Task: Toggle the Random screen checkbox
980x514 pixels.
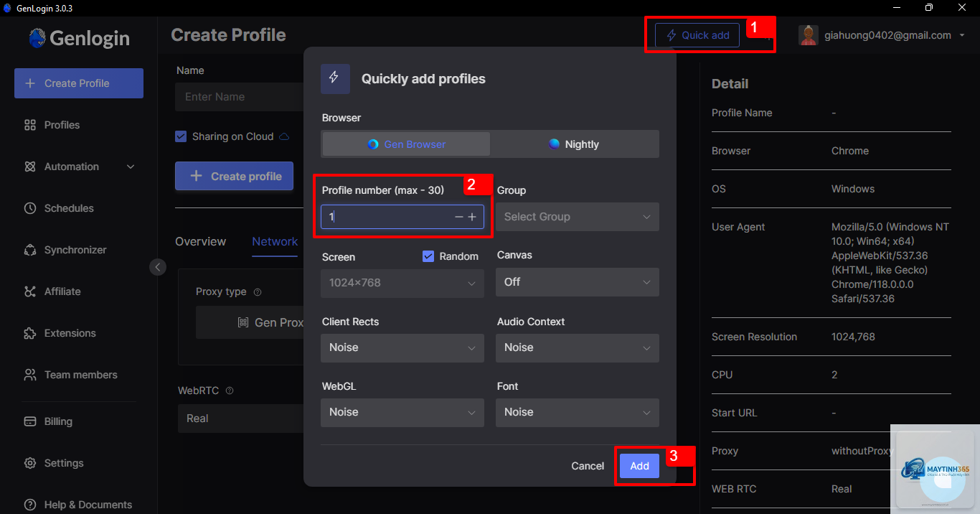Action: click(x=428, y=256)
